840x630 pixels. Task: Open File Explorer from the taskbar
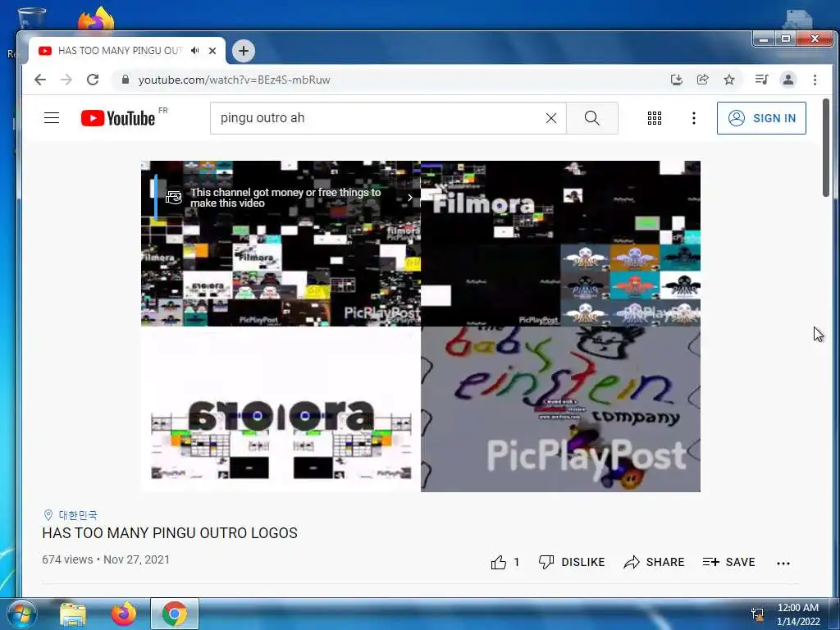coord(73,614)
